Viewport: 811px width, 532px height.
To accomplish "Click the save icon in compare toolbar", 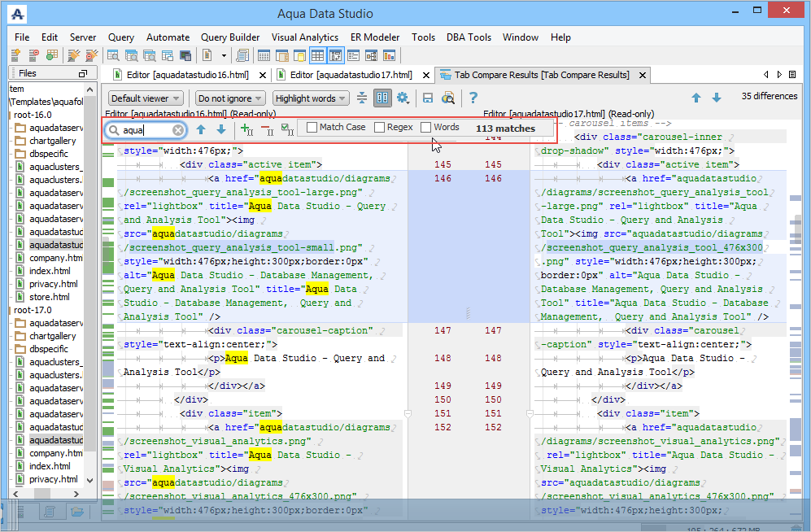I will tap(428, 98).
